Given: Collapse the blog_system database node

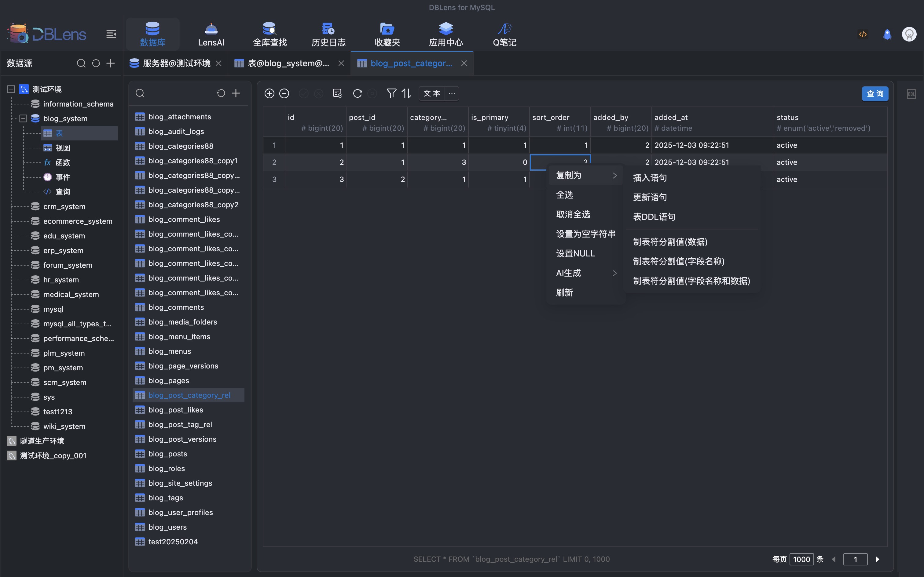Looking at the screenshot, I should pos(23,118).
